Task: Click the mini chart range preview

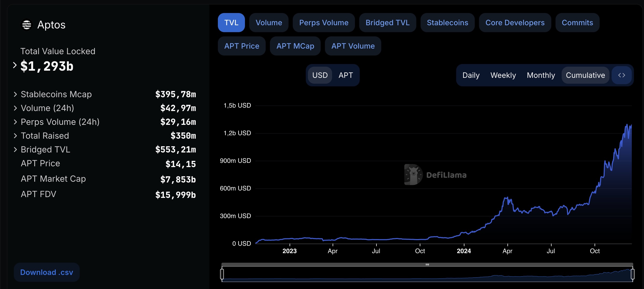Action: [x=427, y=274]
